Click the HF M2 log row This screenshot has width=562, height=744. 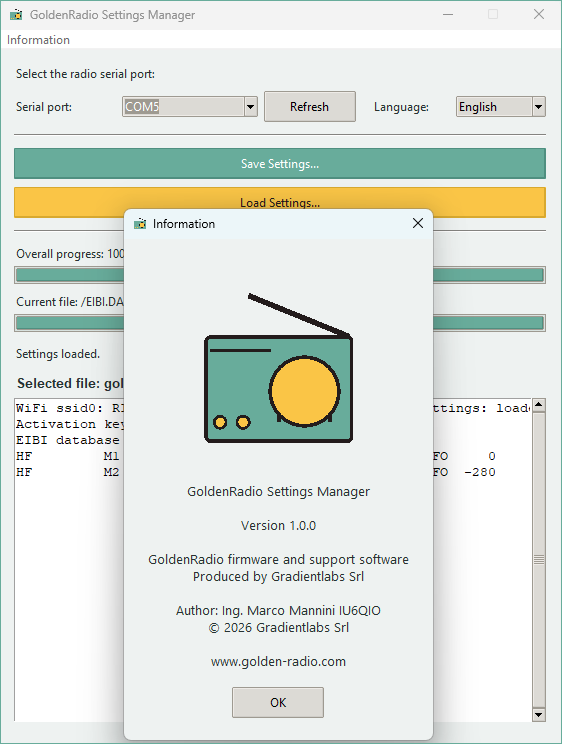point(67,472)
